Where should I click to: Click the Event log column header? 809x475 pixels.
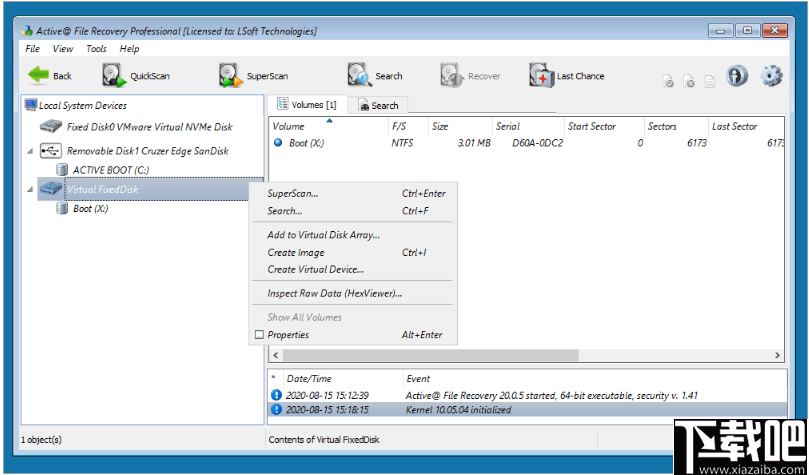tap(593, 379)
